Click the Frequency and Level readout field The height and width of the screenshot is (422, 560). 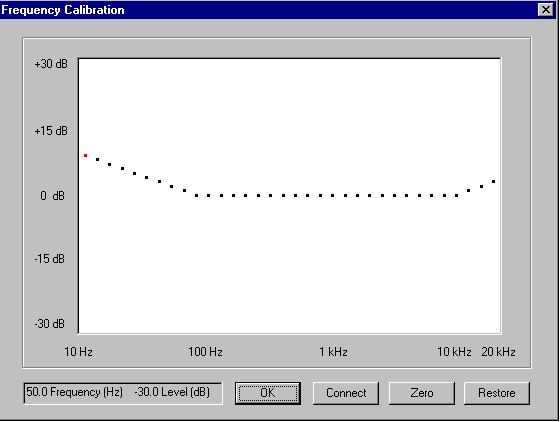[x=123, y=393]
